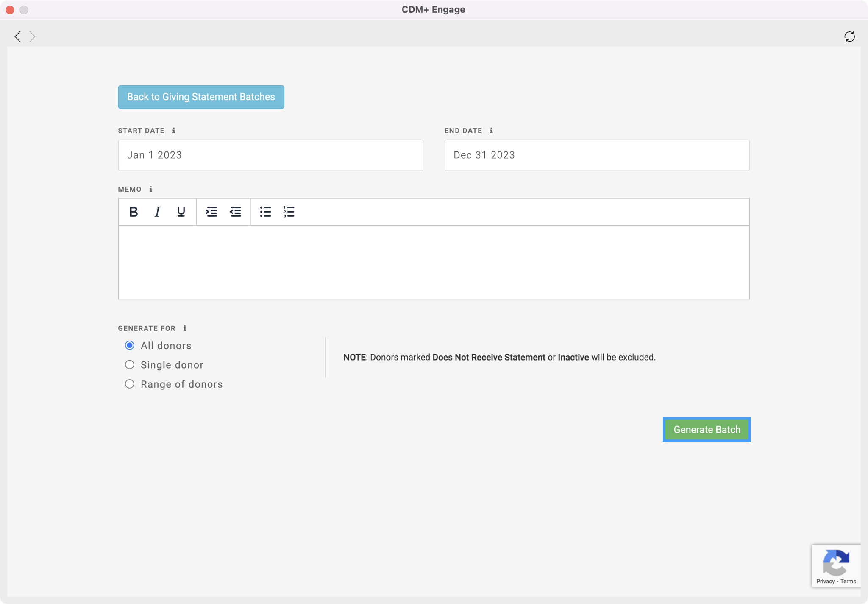Go back using the left arrow
The image size is (868, 604).
[x=18, y=36]
